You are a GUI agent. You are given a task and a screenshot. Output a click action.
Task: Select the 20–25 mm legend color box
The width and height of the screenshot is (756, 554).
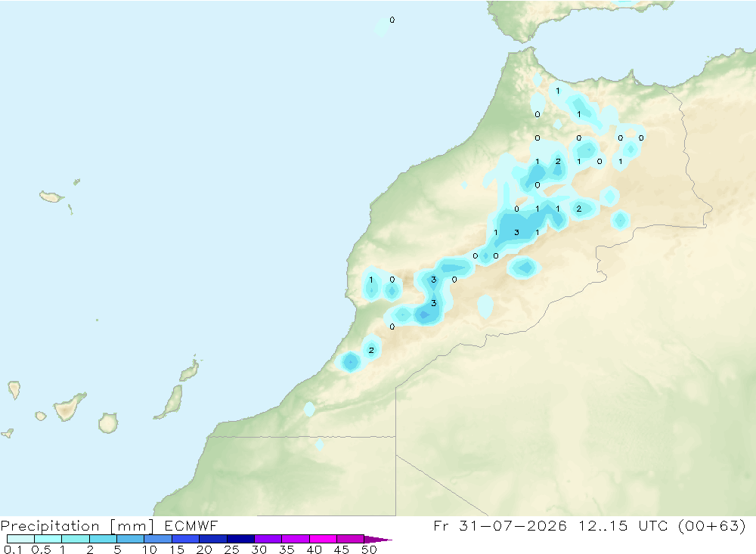click(213, 539)
